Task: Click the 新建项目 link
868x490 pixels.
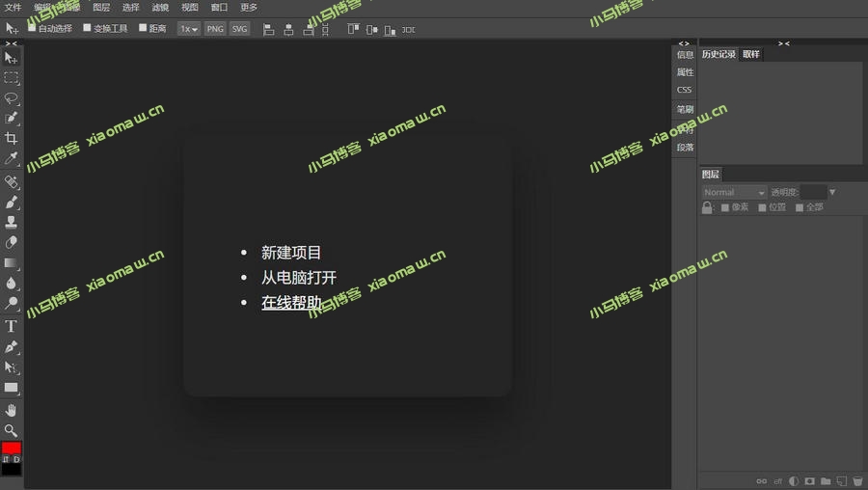Action: point(291,253)
